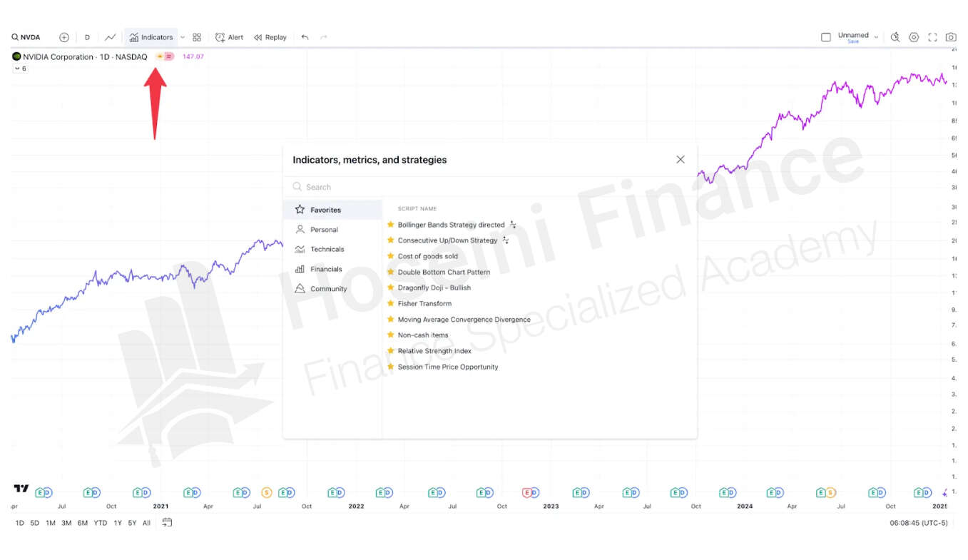The width and height of the screenshot is (968, 560).
Task: Take a snapshot with camera icon
Action: tap(951, 37)
